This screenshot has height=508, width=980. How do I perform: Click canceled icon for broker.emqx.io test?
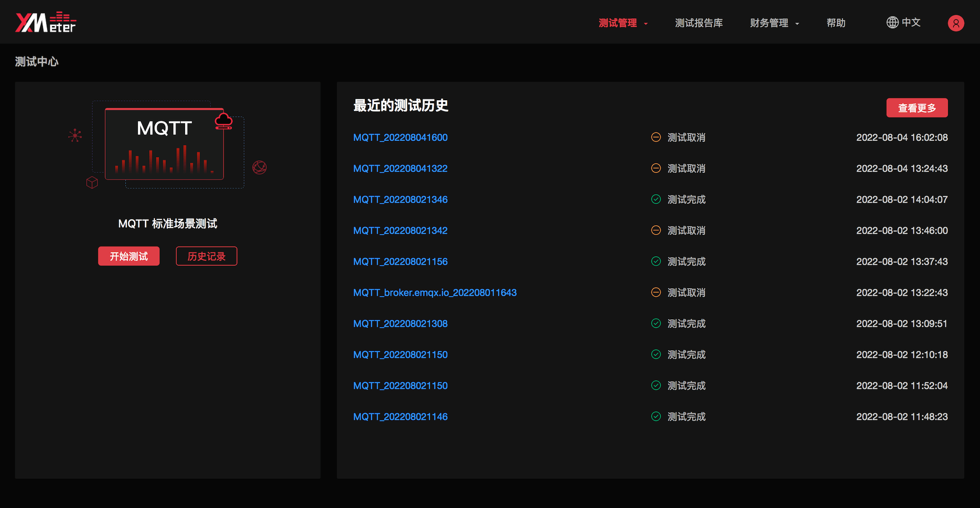click(x=656, y=292)
